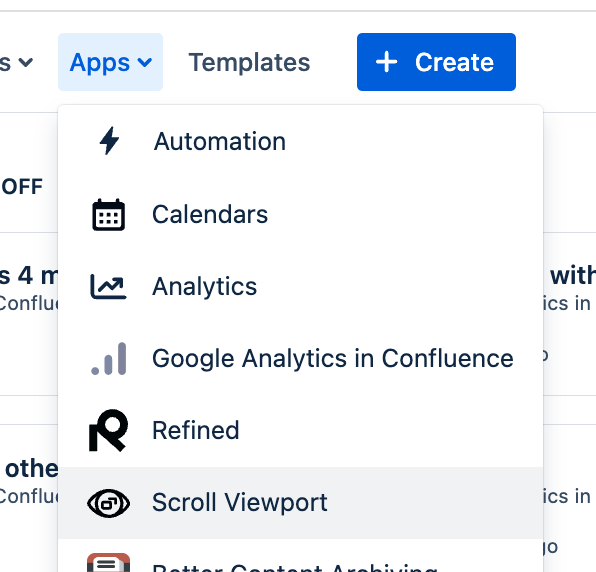This screenshot has width=596, height=572.
Task: Open the highlighted Scroll Viewport entry
Action: point(300,503)
